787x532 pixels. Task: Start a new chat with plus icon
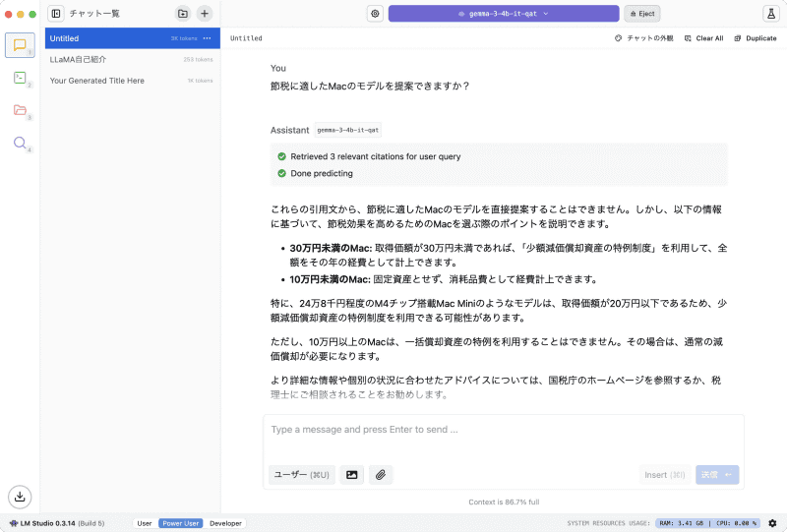click(x=205, y=14)
